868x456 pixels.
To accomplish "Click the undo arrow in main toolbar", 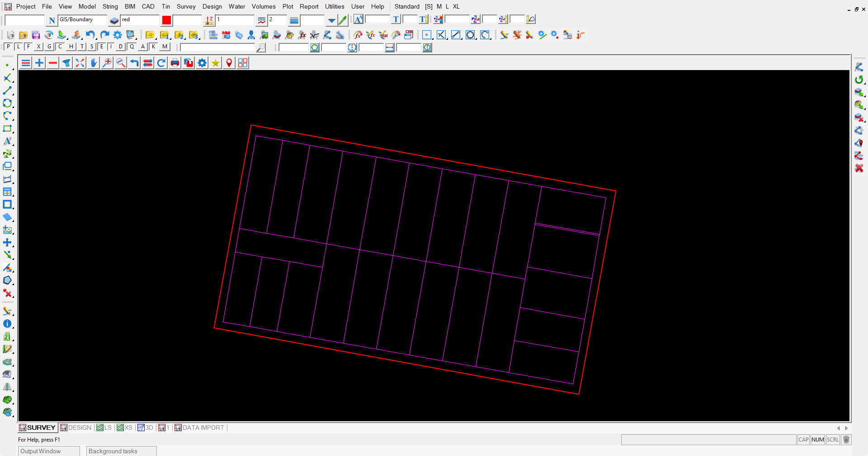I will [x=90, y=35].
